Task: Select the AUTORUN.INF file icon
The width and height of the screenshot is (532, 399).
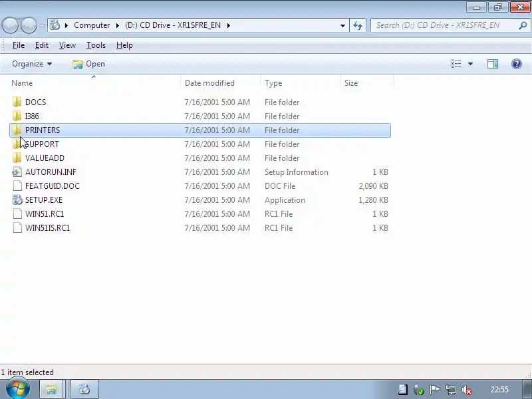Action: (x=17, y=172)
